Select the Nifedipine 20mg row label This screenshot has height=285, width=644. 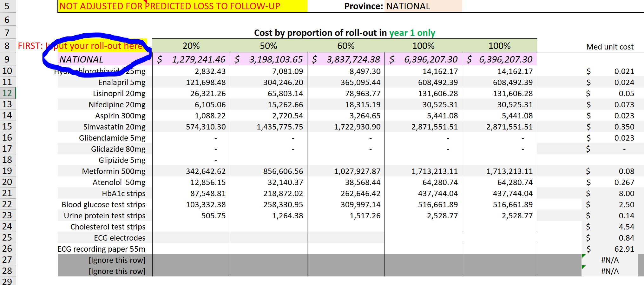pyautogui.click(x=117, y=105)
